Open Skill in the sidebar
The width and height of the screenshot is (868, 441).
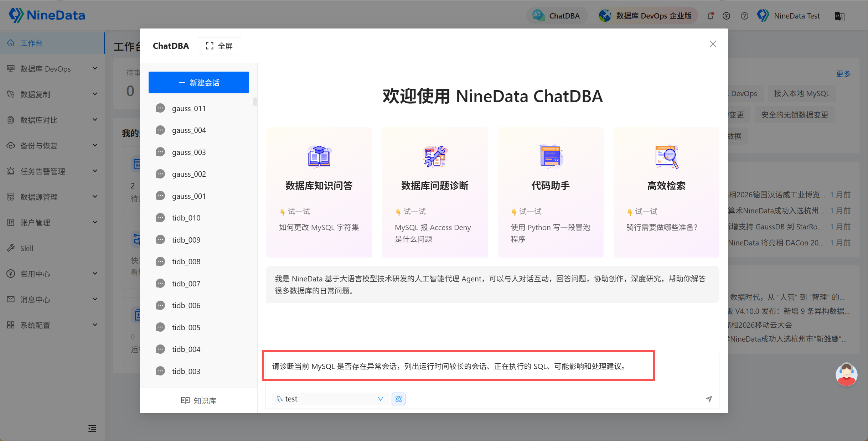tap(52, 248)
